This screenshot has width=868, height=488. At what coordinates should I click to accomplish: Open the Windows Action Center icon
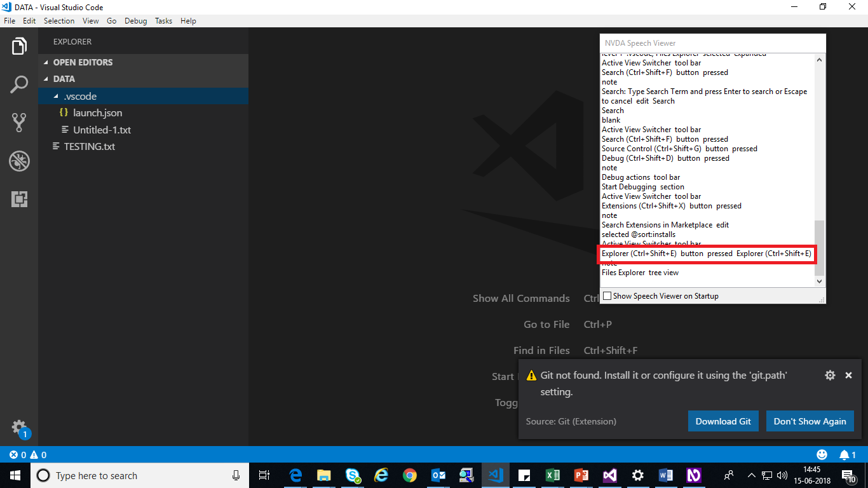point(848,475)
